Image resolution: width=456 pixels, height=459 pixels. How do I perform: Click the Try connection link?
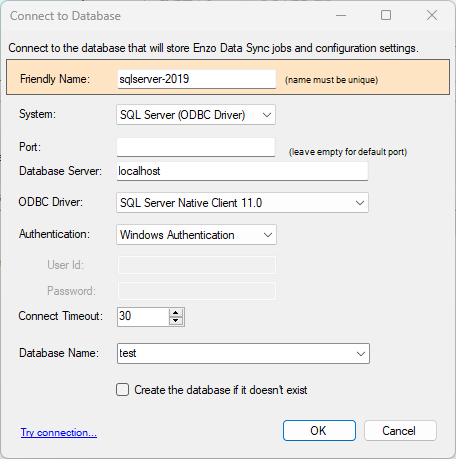click(x=59, y=433)
